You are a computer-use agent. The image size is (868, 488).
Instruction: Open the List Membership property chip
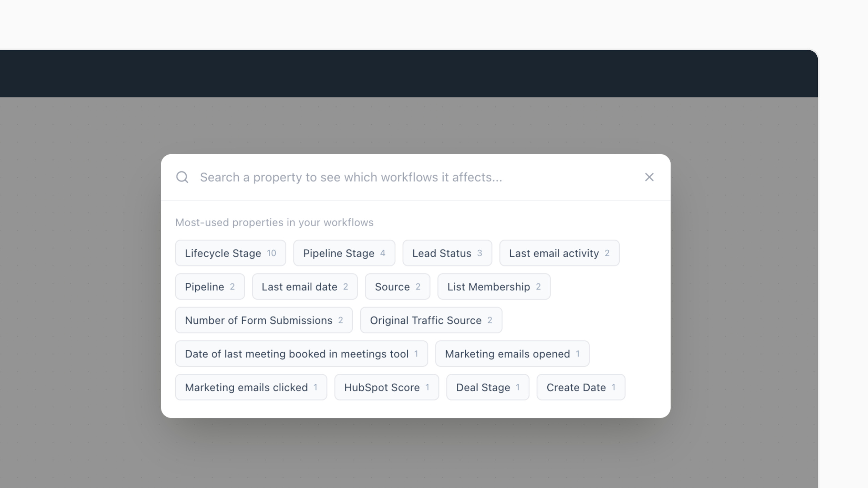pyautogui.click(x=494, y=287)
